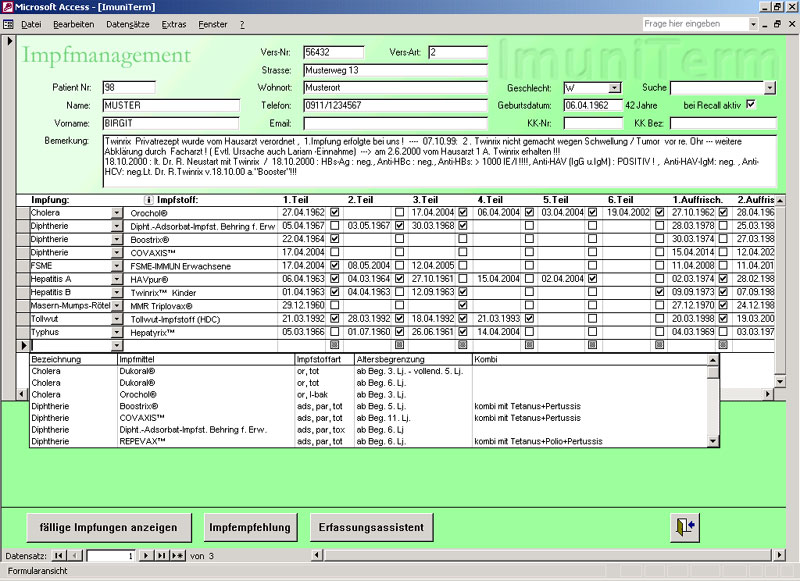Toggle 1.Teil checkbox in FSME row

335,265
